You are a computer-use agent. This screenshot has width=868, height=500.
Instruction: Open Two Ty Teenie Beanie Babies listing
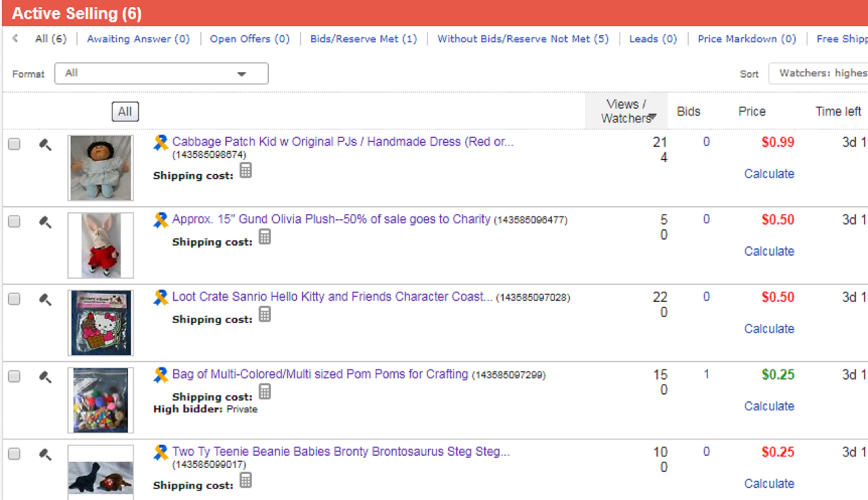pos(341,452)
